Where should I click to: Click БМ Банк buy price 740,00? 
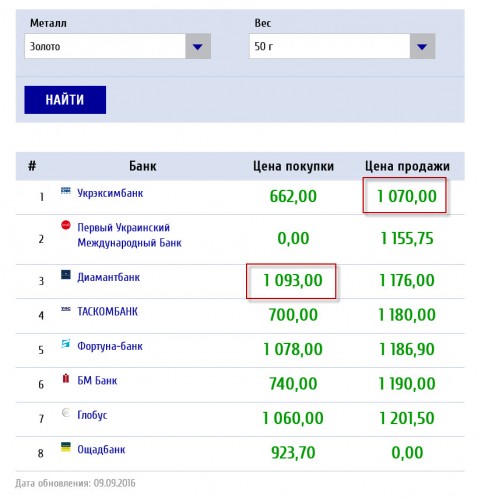293,384
